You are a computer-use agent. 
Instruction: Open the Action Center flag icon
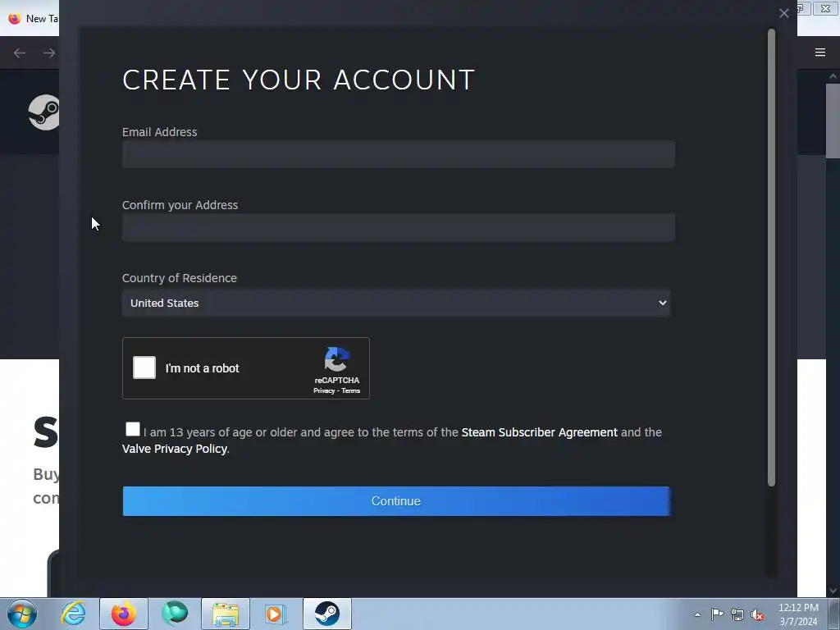pyautogui.click(x=717, y=614)
